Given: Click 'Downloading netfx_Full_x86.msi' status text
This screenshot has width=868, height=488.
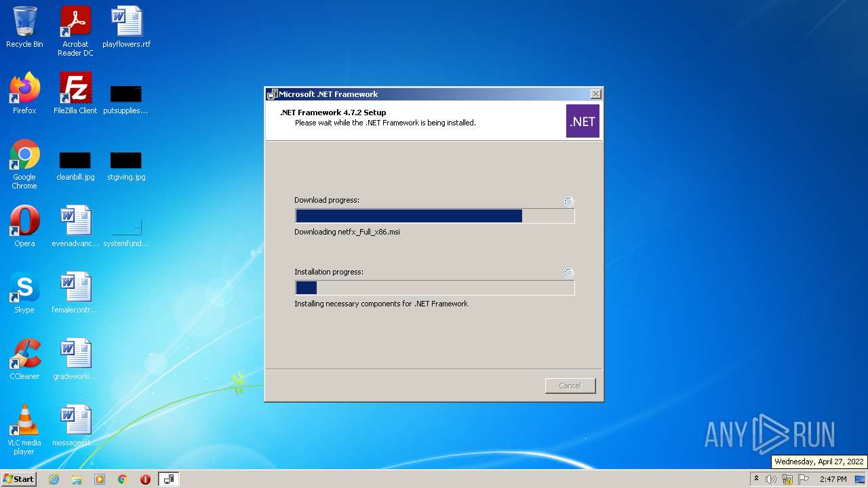Looking at the screenshot, I should pyautogui.click(x=347, y=232).
